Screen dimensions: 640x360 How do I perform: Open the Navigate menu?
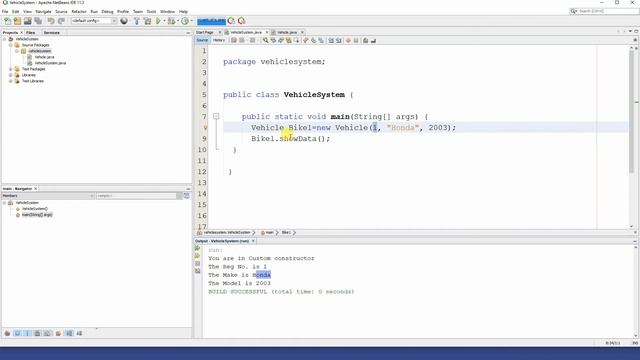tap(43, 11)
